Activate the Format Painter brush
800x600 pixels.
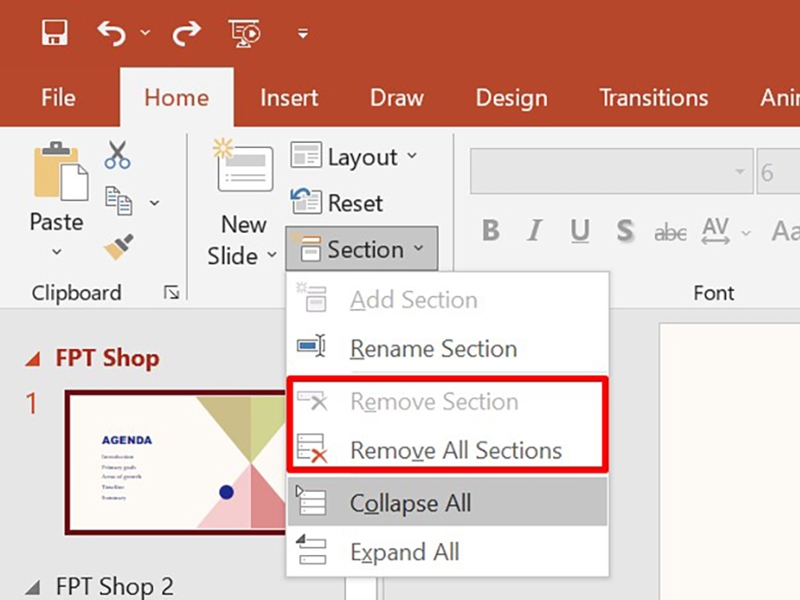point(118,247)
